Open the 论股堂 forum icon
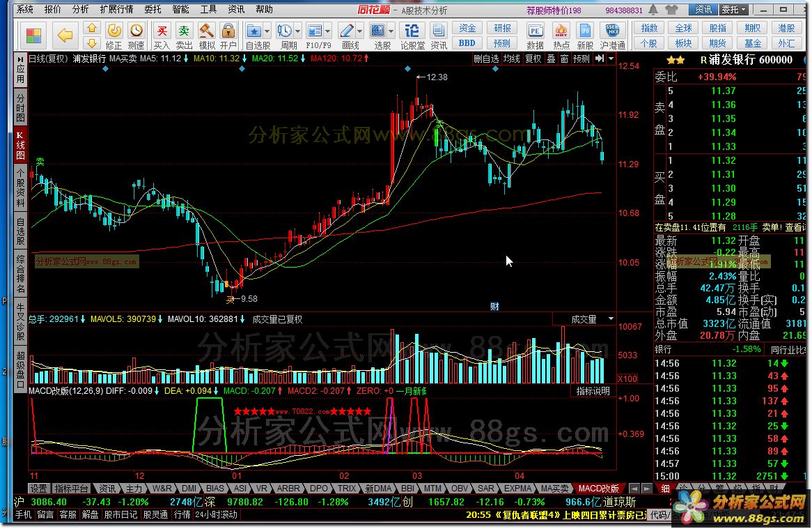The height and width of the screenshot is (529, 812). coord(412,36)
